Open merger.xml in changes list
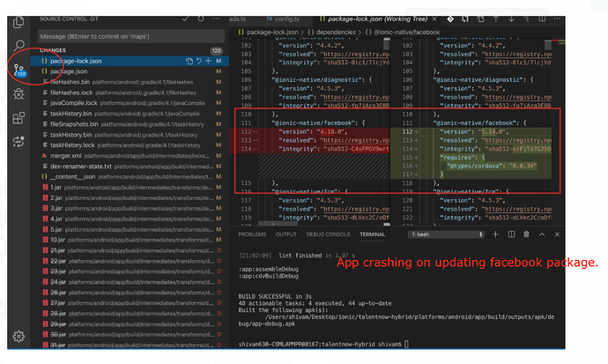The image size is (608, 364). click(x=130, y=156)
